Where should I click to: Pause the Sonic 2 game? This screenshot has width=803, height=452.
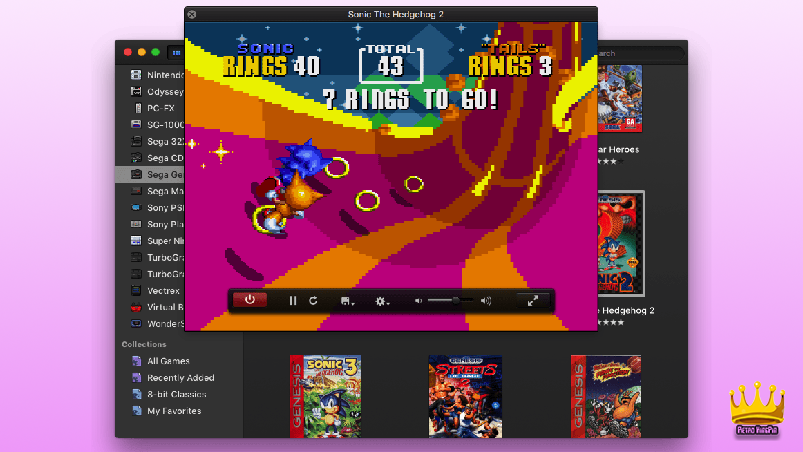click(293, 301)
